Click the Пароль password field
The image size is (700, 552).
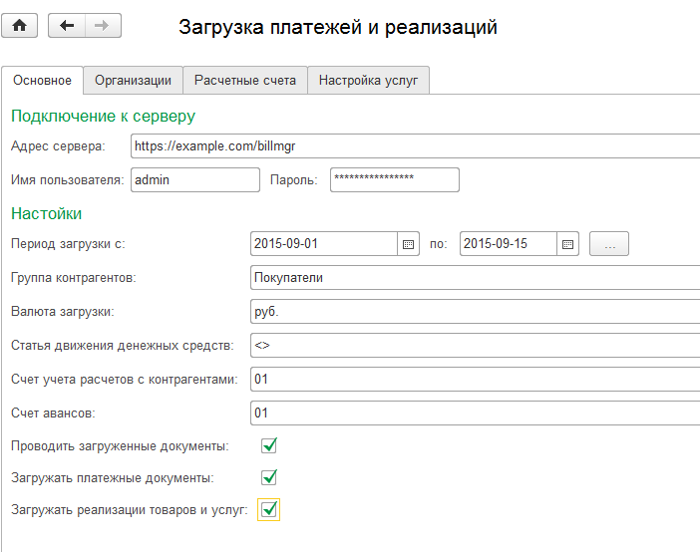(393, 180)
